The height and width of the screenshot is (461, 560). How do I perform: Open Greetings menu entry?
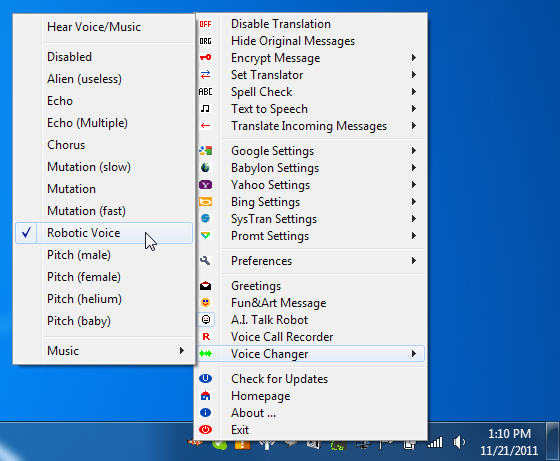(310, 286)
